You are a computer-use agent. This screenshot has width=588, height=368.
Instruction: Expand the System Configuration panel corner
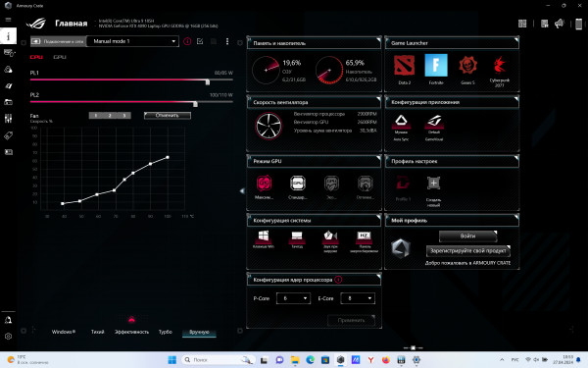point(378,217)
